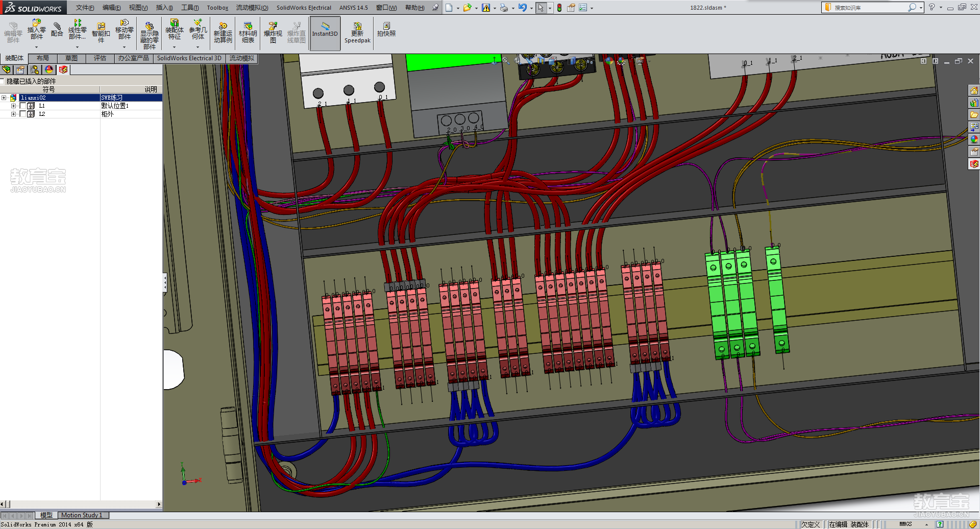This screenshot has width=980, height=529.
Task: Open the 插入零部件 dropdown arrow
Action: pyautogui.click(x=36, y=47)
